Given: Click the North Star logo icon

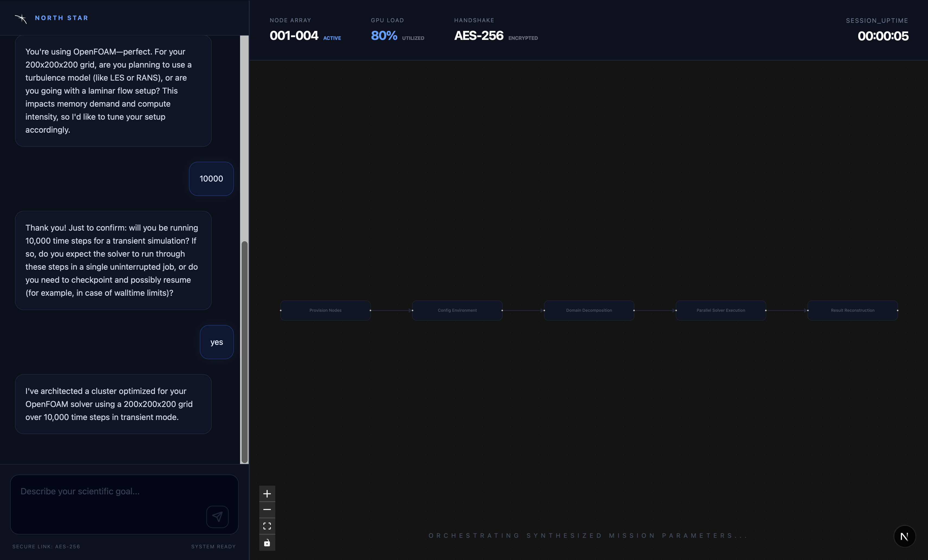Looking at the screenshot, I should point(21,18).
